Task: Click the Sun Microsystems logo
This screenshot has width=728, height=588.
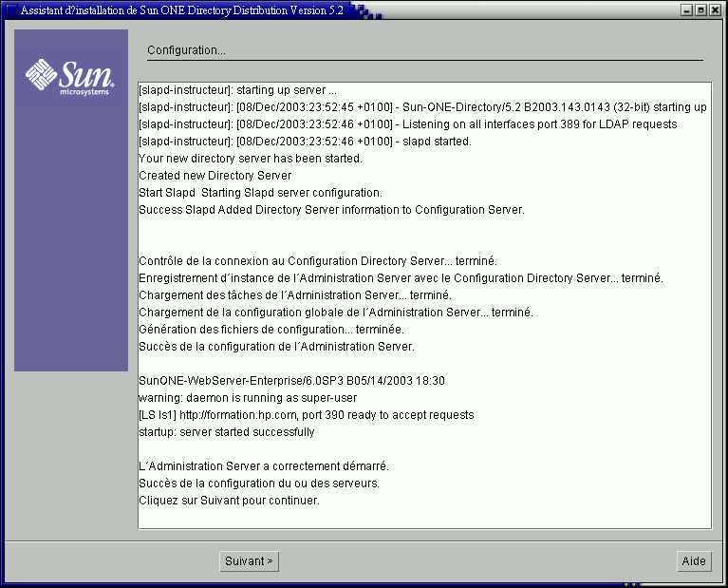Action: [70, 76]
